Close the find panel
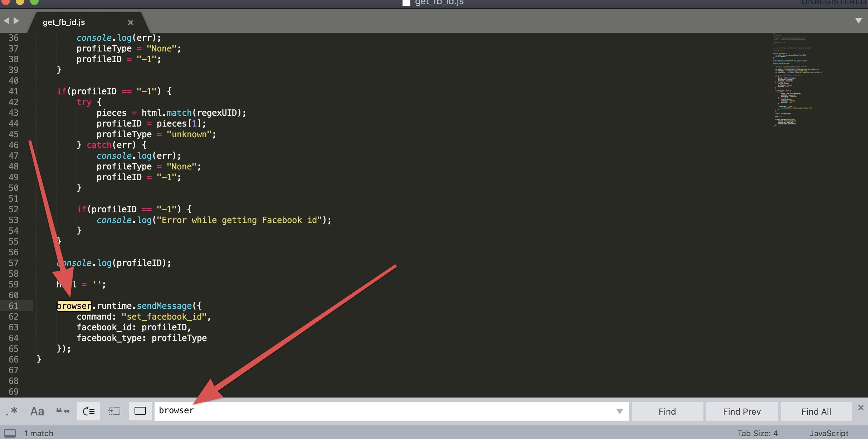Image resolution: width=868 pixels, height=439 pixels. click(861, 408)
